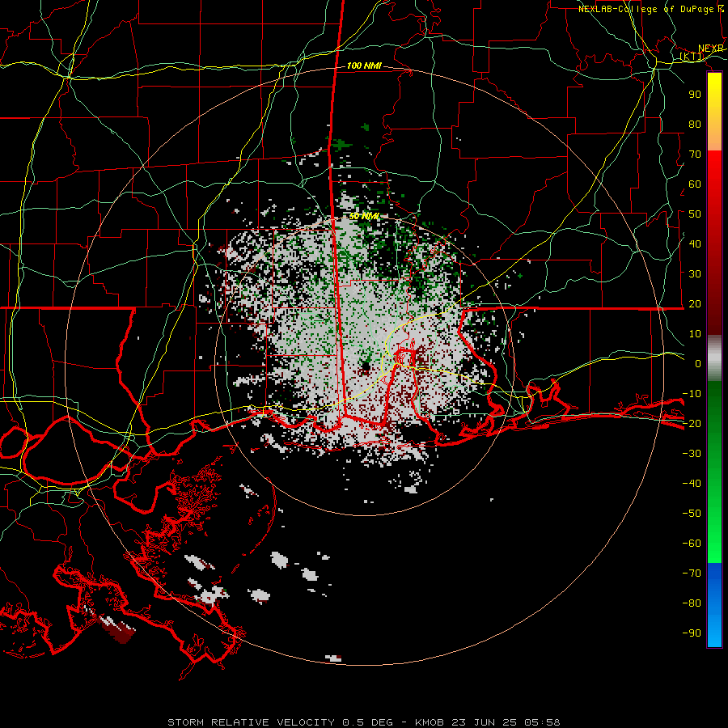Click the 80 value on the velocity scale
This screenshot has height=728, width=728.
[695, 124]
